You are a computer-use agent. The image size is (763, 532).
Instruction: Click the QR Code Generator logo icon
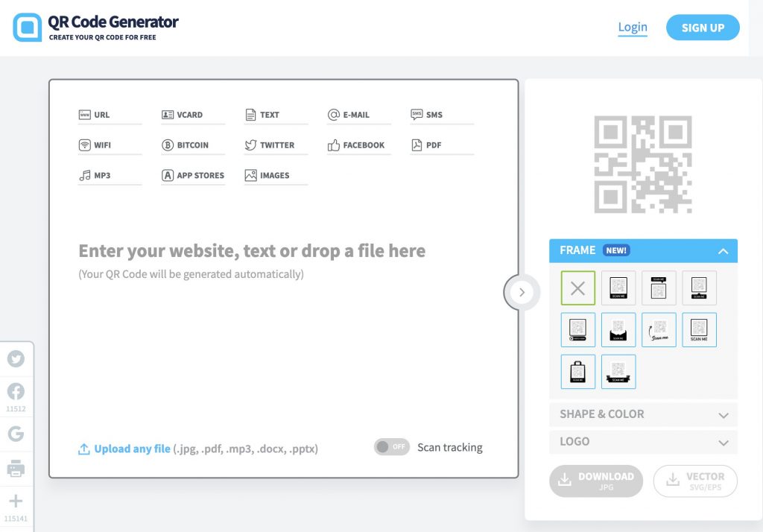tap(28, 28)
